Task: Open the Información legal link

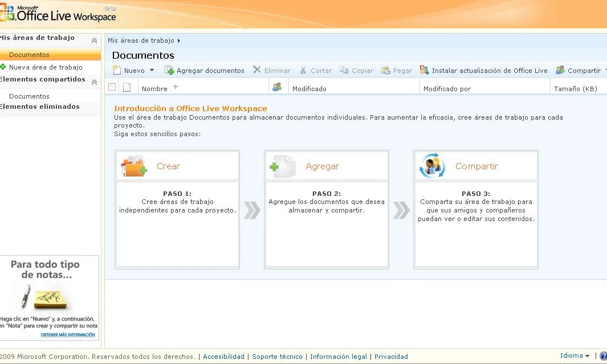Action: coord(339,356)
